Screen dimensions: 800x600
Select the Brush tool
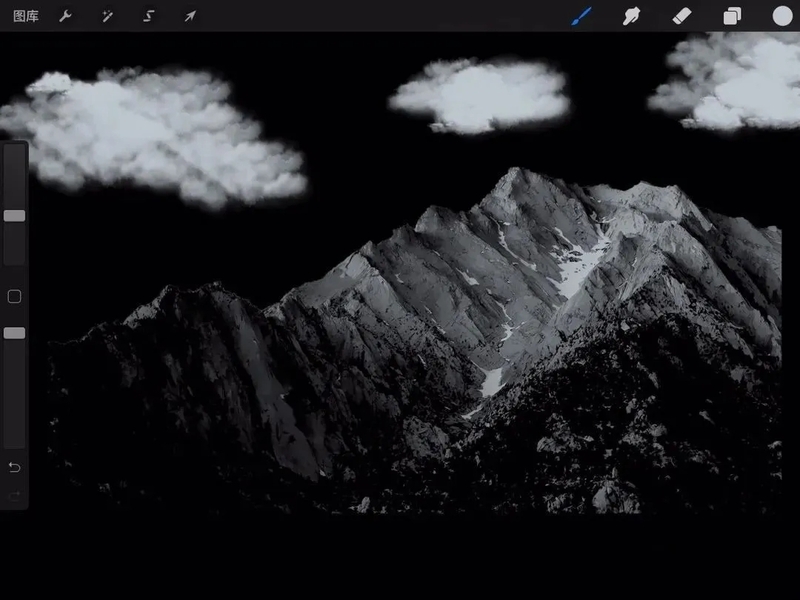581,16
